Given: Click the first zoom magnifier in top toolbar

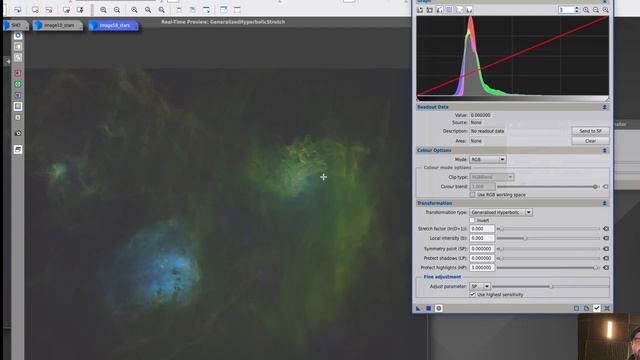Looking at the screenshot, I should click(x=103, y=10).
